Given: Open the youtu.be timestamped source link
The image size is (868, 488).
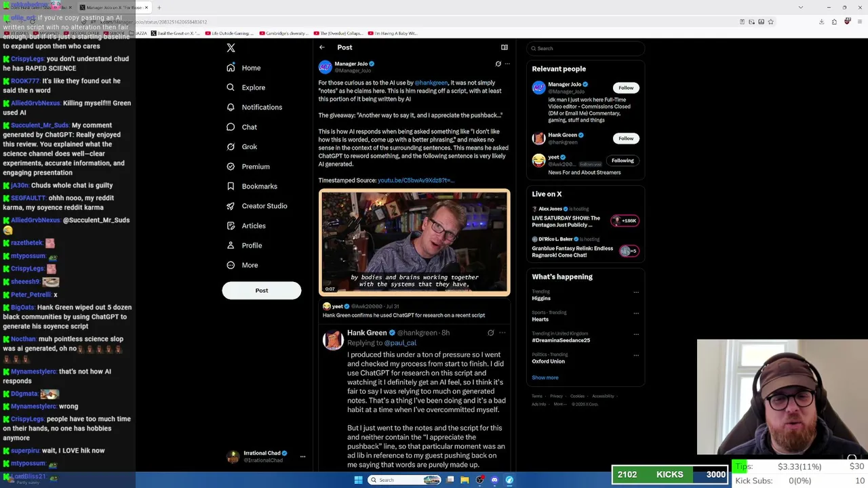Looking at the screenshot, I should (416, 180).
